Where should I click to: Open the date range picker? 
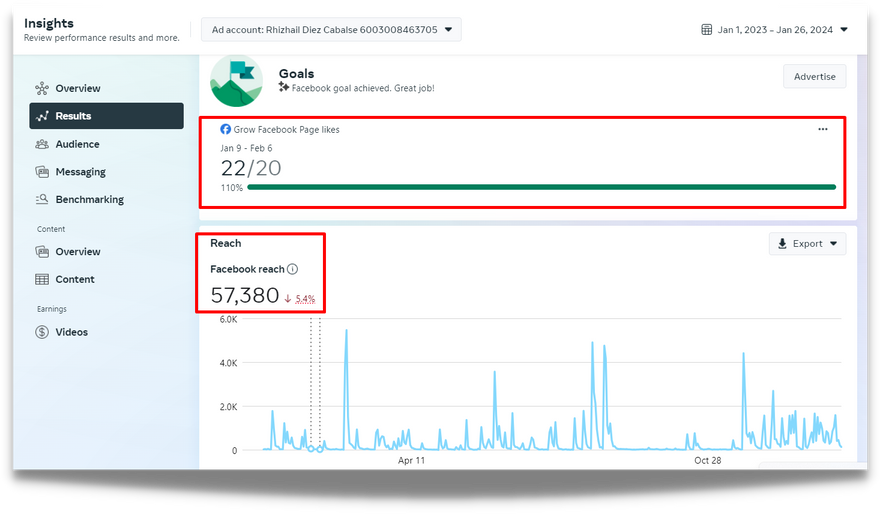[774, 30]
